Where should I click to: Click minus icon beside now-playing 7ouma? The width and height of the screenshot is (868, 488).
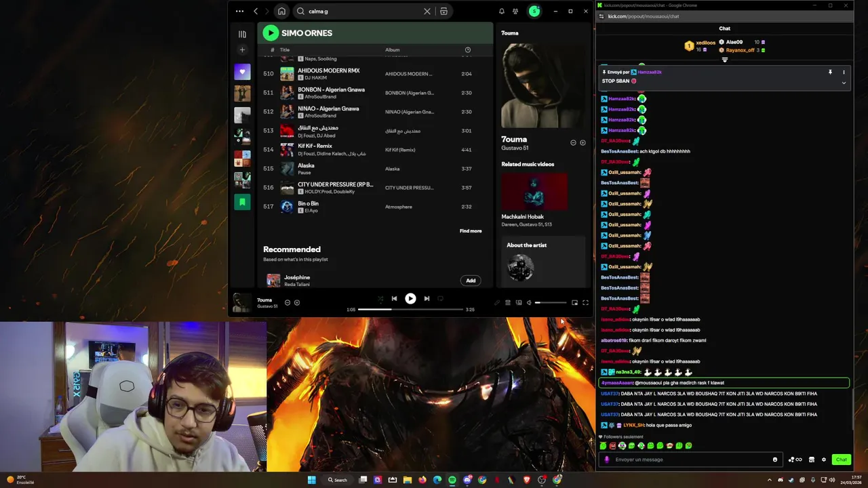point(288,302)
